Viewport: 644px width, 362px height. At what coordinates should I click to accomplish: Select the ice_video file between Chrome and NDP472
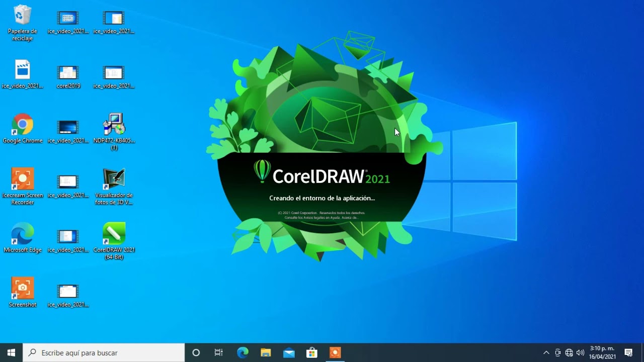(x=68, y=132)
